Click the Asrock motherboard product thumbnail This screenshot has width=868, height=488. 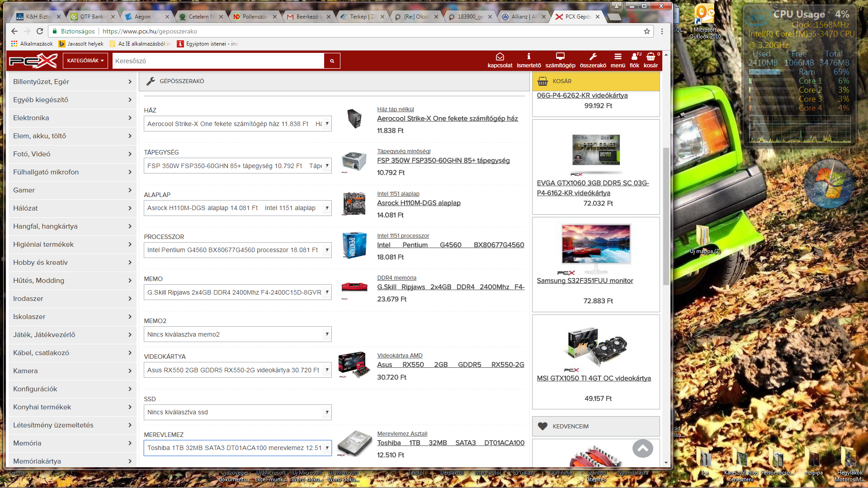point(354,203)
